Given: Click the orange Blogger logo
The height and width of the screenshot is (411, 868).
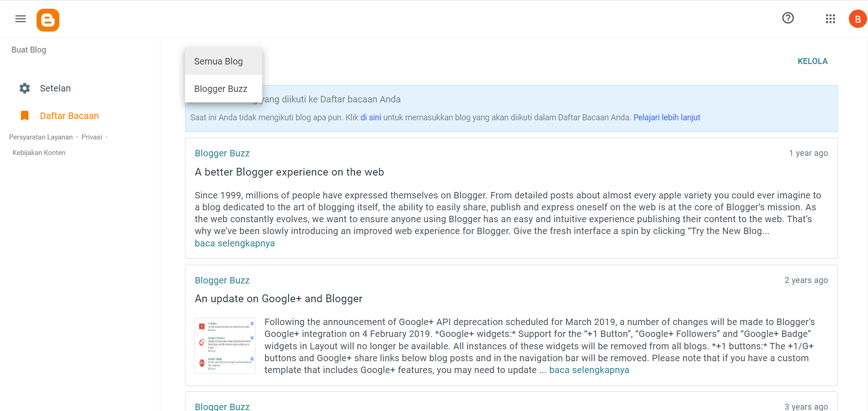Looking at the screenshot, I should pos(48,20).
